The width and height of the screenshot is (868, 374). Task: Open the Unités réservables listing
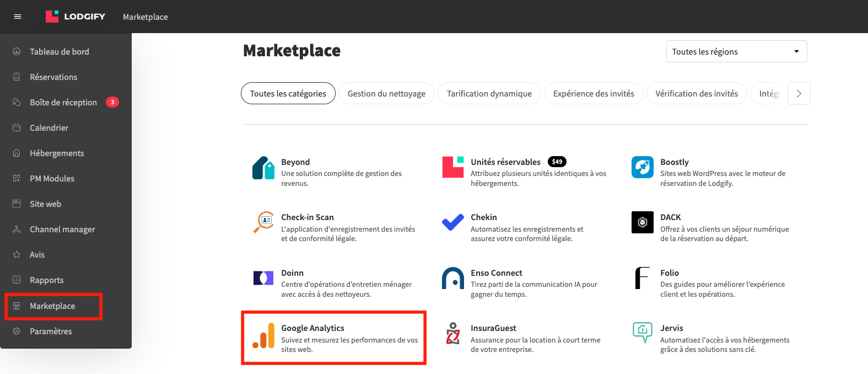pyautogui.click(x=505, y=162)
